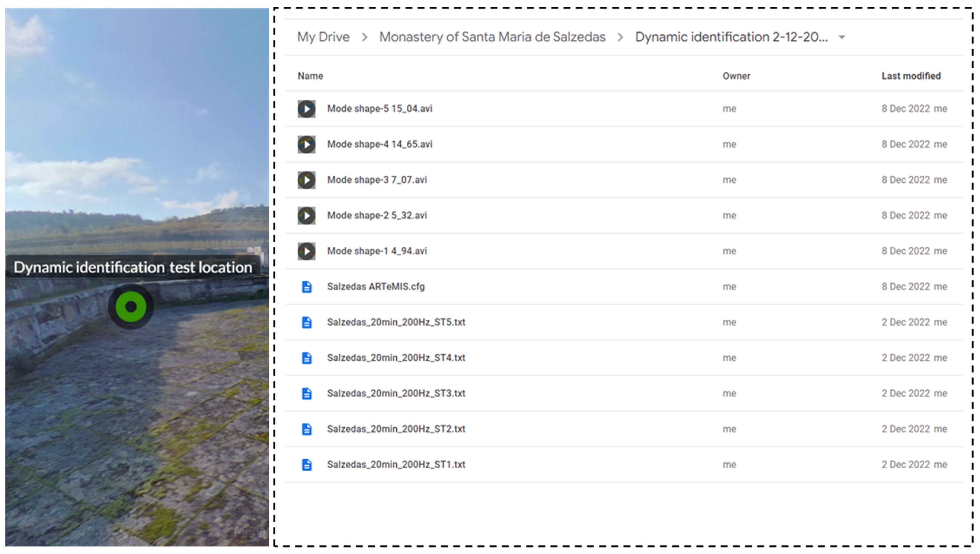
Task: Click the file icon for Salzedas_20min_200Hz_ST5.txt
Action: click(x=307, y=322)
